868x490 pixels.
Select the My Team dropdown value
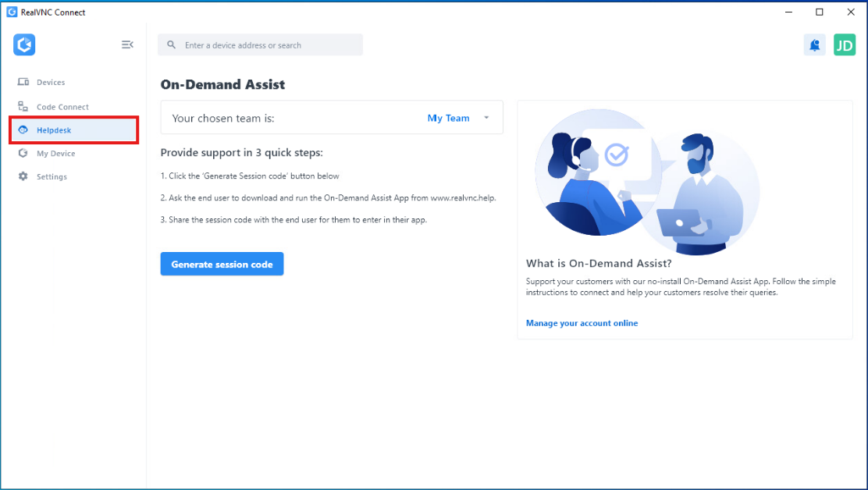(448, 119)
